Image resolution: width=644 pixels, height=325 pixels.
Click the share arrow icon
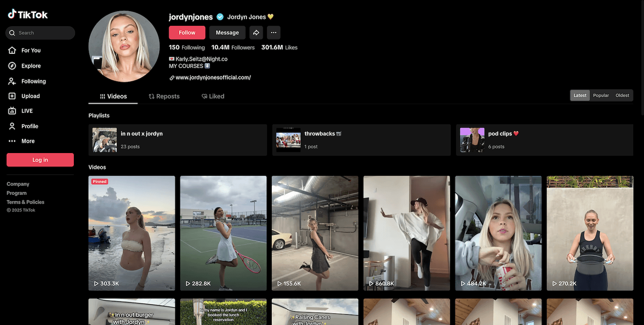[x=256, y=33]
